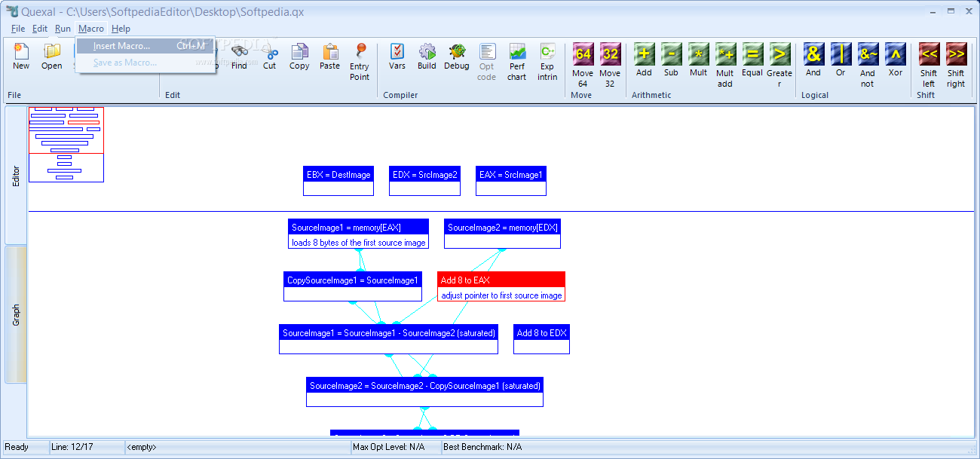The width and height of the screenshot is (980, 459).
Task: Select the EDX = SrcImage2 node
Action: [x=424, y=181]
